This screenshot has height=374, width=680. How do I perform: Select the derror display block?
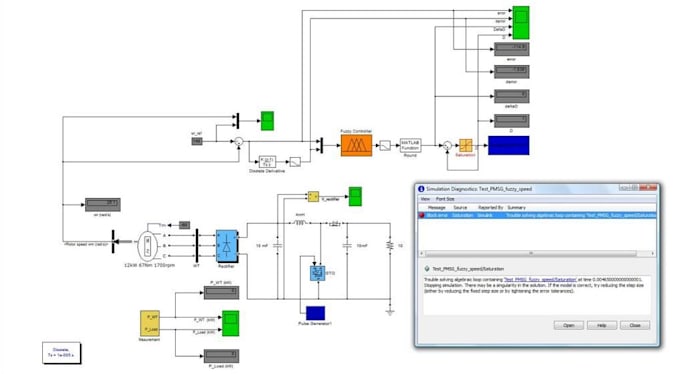512,72
